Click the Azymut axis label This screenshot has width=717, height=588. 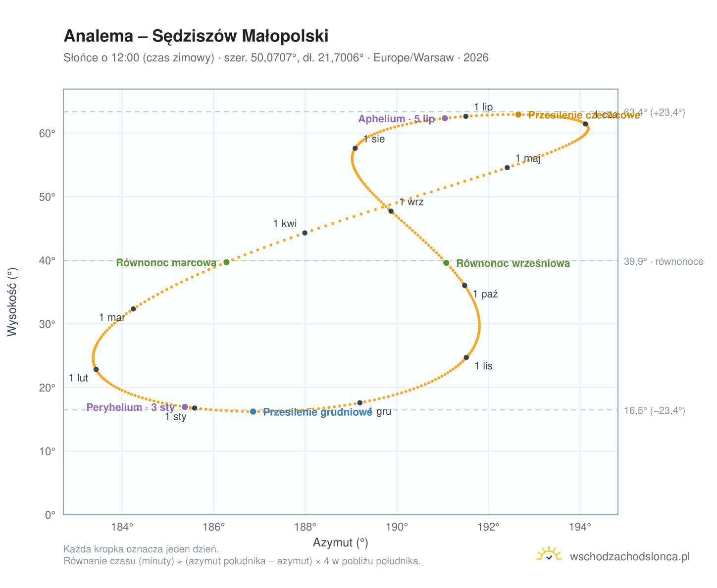click(341, 543)
